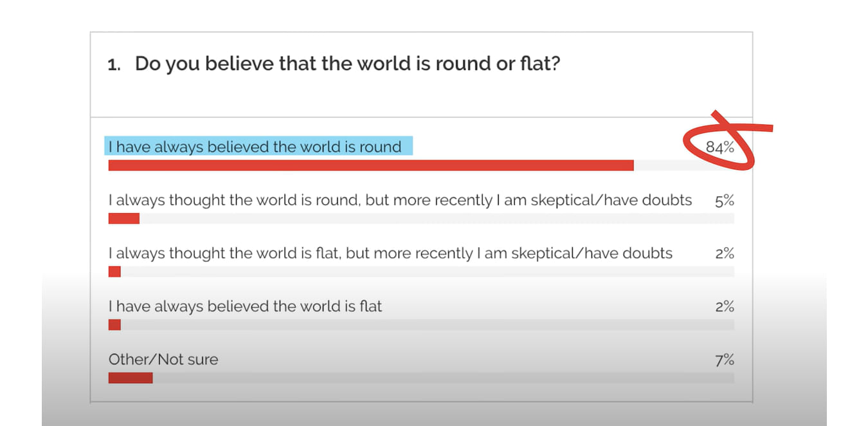Click the circled 84% value
The image size is (868, 426).
(719, 147)
